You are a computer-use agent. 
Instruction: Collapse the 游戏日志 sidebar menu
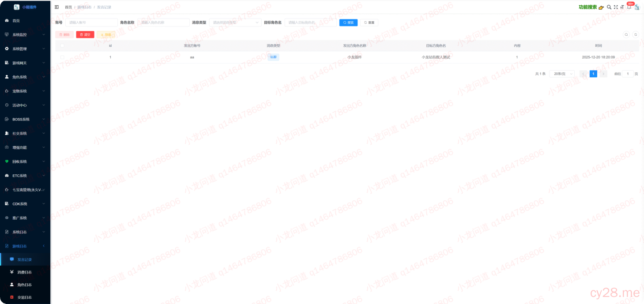pyautogui.click(x=25, y=246)
